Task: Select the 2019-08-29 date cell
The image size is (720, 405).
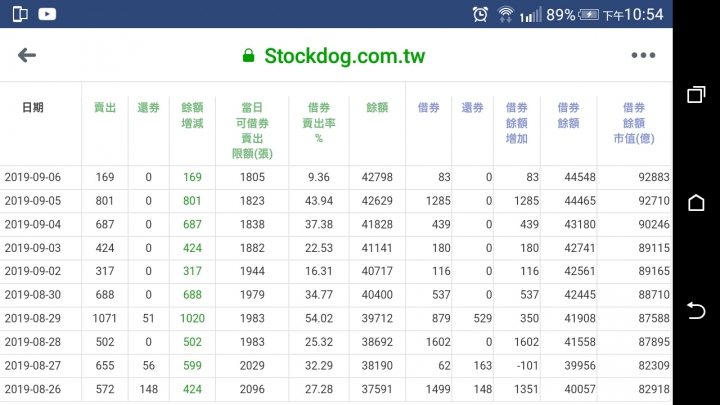Action: [33, 318]
